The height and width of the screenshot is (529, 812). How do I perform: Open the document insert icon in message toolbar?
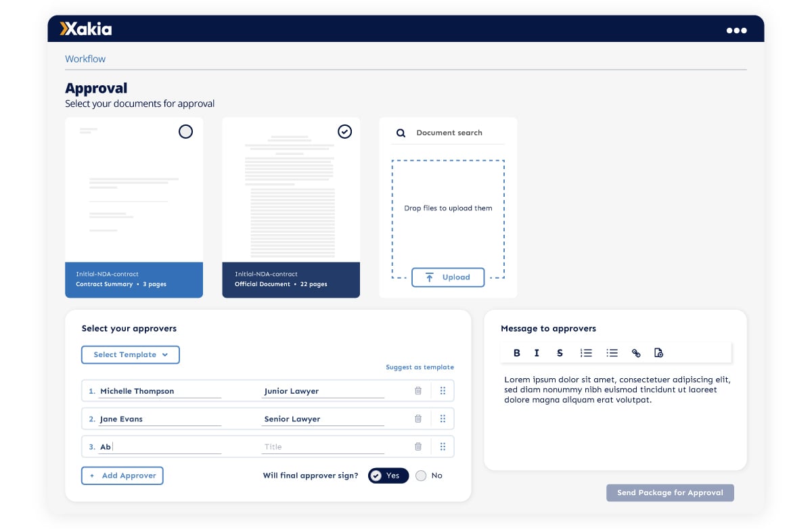point(658,352)
